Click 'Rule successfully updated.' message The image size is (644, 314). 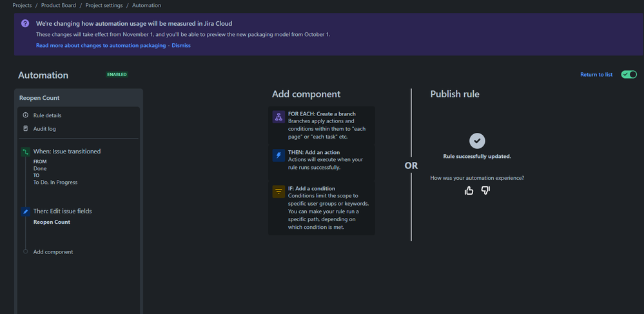pyautogui.click(x=477, y=157)
